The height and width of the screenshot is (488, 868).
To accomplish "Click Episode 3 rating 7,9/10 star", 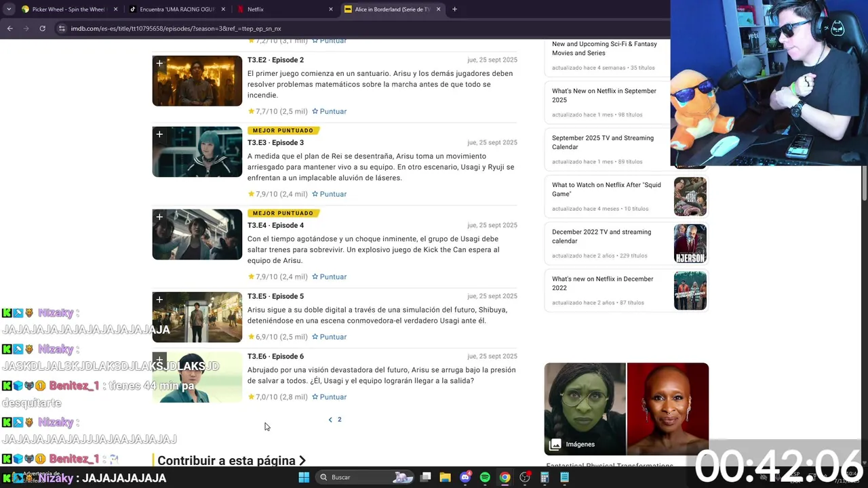I will [x=251, y=194].
